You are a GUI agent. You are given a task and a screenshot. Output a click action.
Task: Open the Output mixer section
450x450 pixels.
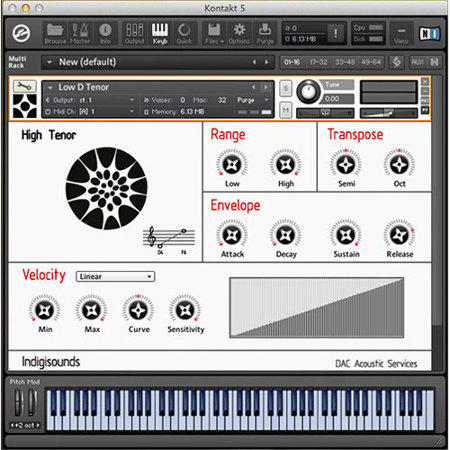click(x=135, y=34)
